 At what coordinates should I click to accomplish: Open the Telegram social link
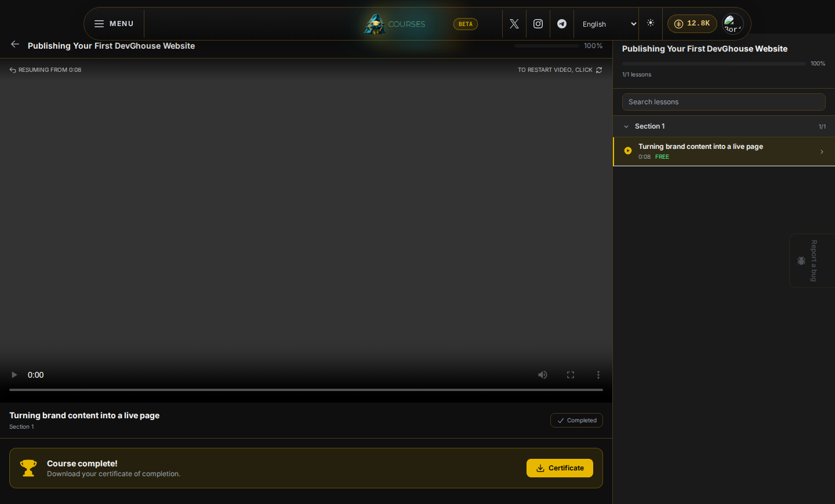[x=562, y=24]
